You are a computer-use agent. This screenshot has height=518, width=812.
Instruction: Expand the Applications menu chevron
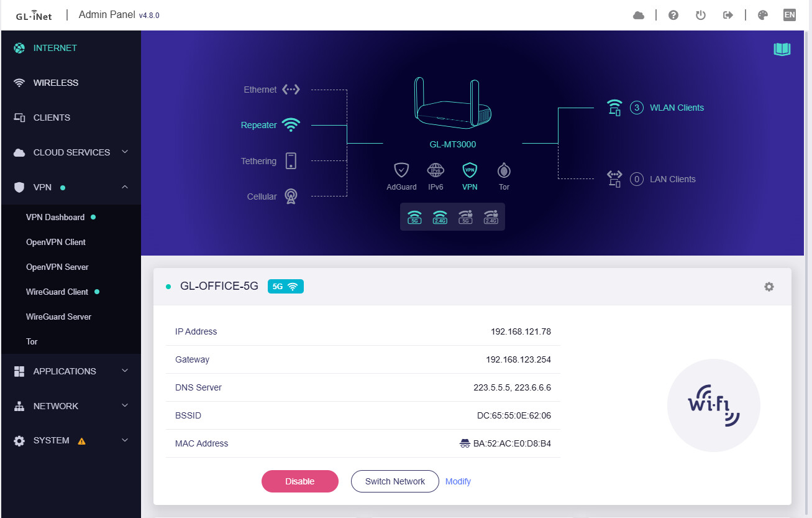(x=125, y=371)
